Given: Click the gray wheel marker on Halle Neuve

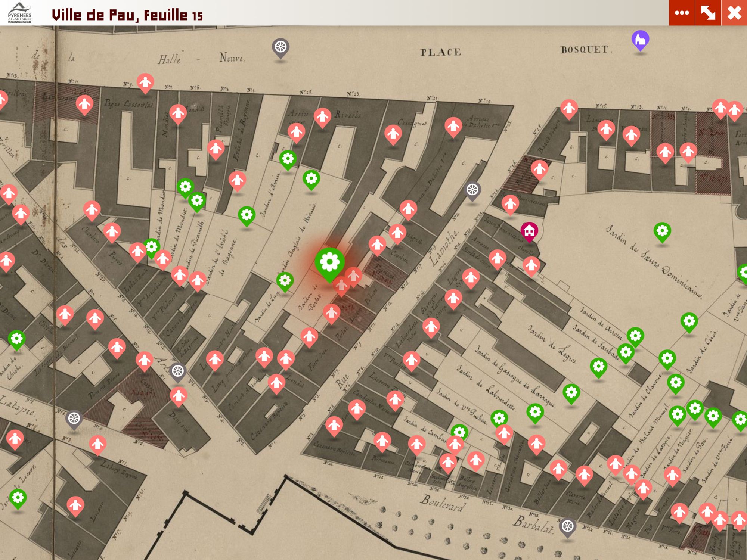Looking at the screenshot, I should coord(280,47).
